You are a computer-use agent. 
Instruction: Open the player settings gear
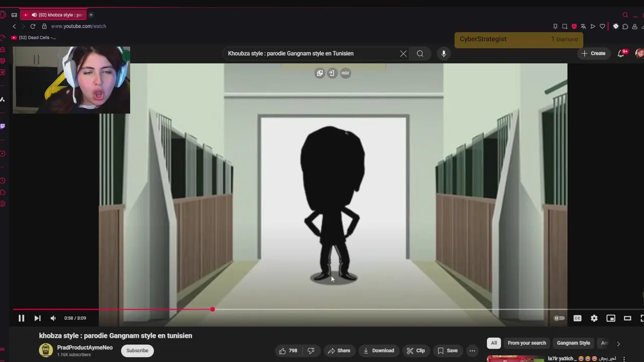pos(594,318)
